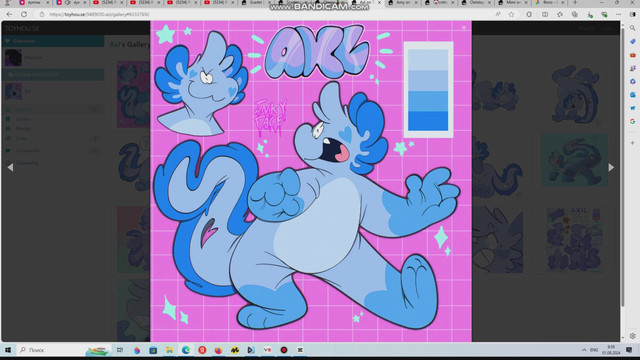Viewport: 640px width, 360px height.
Task: Open browser settings and more menu
Action: [x=619, y=14]
